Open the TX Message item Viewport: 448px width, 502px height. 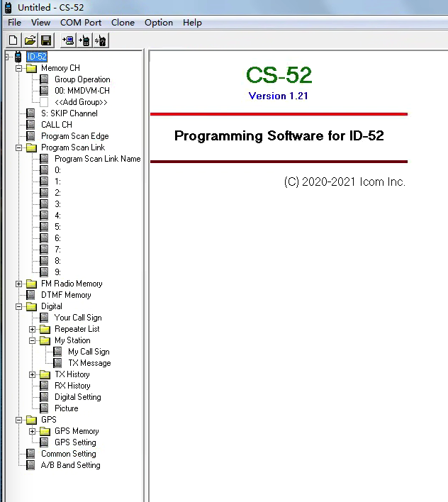click(x=89, y=363)
